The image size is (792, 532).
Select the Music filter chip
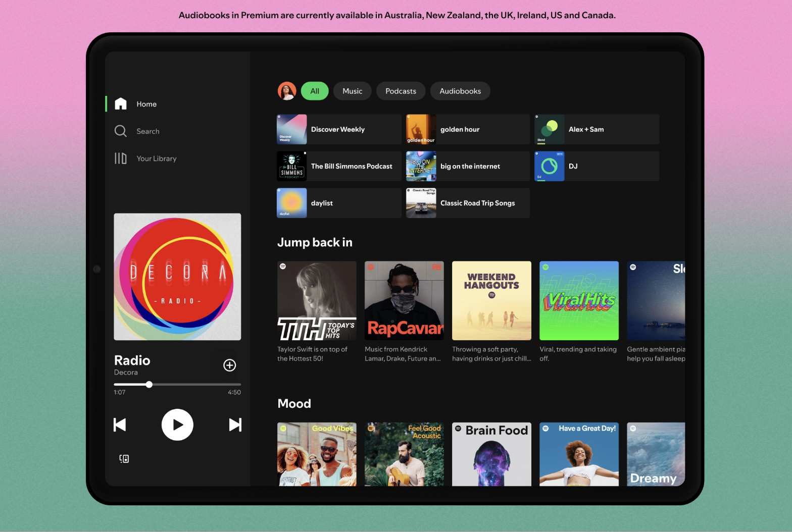[x=353, y=91]
